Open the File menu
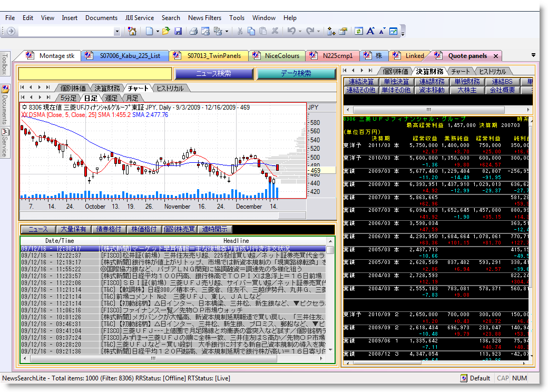 coord(10,17)
